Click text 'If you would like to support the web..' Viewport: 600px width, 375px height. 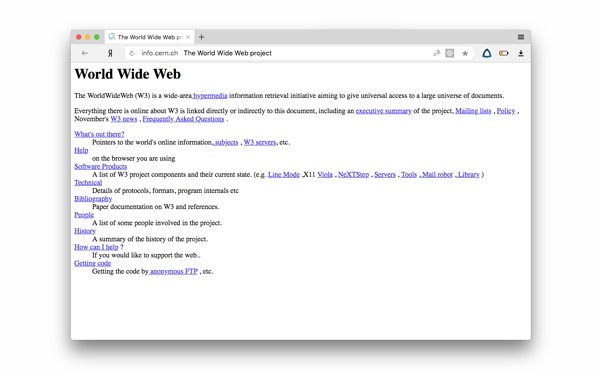[146, 255]
